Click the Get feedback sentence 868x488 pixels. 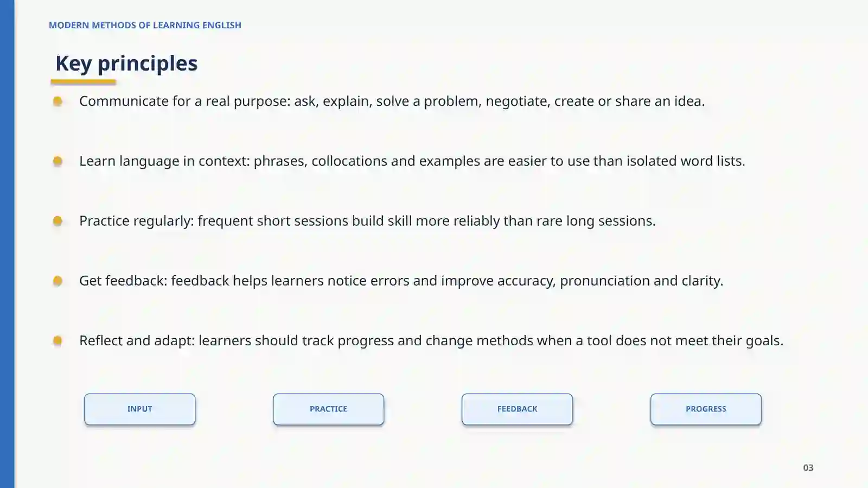click(401, 281)
